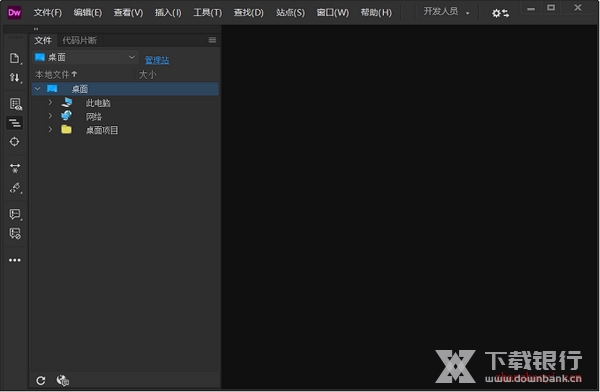Viewport: 600px width, 392px height.
Task: Switch to the 代码片断 tab
Action: [79, 40]
